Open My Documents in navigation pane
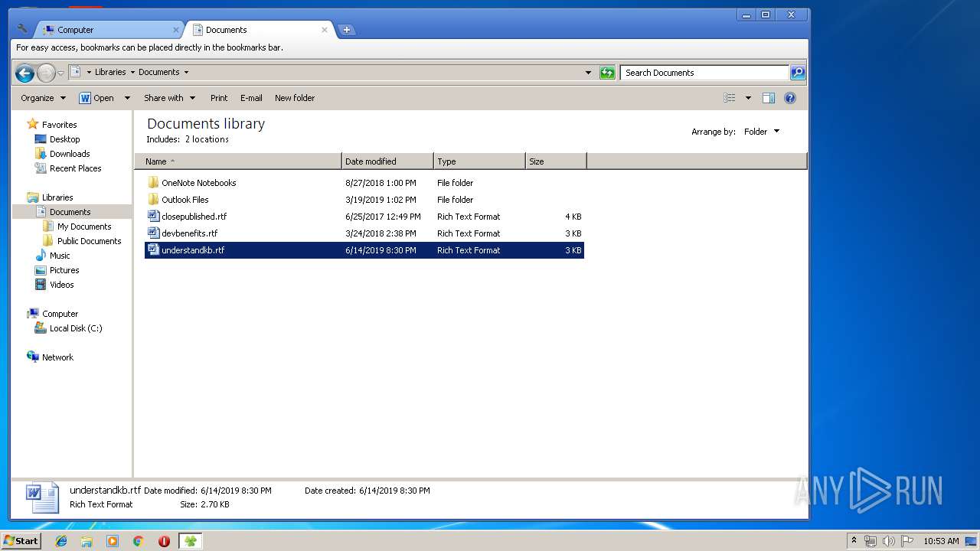The width and height of the screenshot is (980, 551). tap(84, 227)
